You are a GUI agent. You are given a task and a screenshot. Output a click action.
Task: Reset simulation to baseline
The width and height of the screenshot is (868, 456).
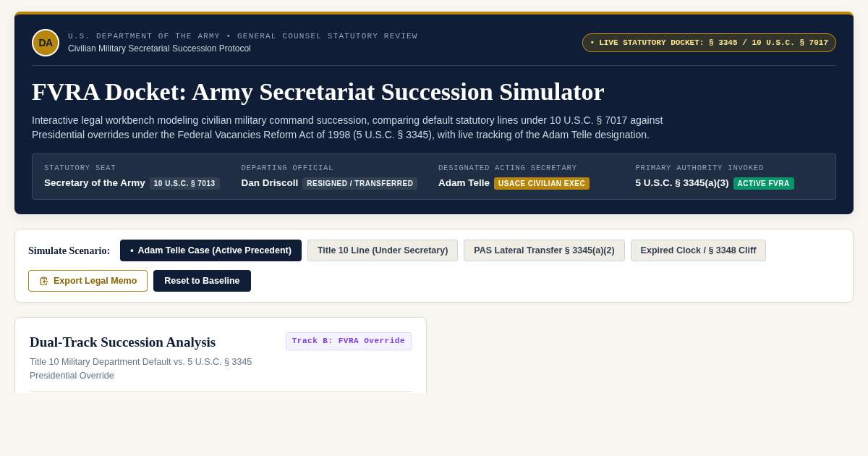202,281
